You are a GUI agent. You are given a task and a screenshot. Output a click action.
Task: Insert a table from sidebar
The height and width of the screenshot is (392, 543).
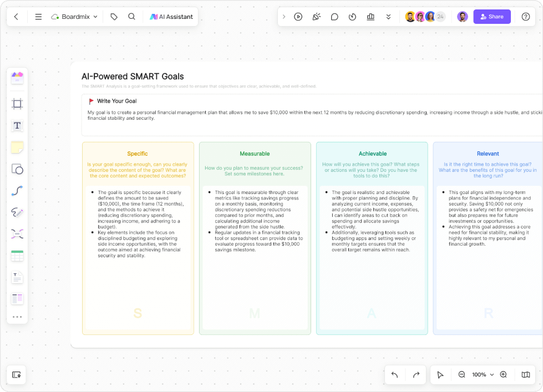pyautogui.click(x=17, y=256)
